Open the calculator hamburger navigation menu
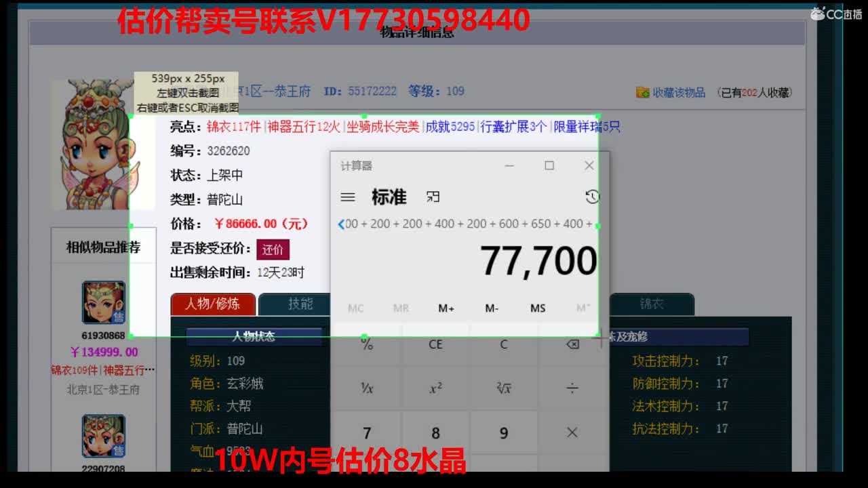The width and height of the screenshot is (868, 488). click(x=348, y=197)
